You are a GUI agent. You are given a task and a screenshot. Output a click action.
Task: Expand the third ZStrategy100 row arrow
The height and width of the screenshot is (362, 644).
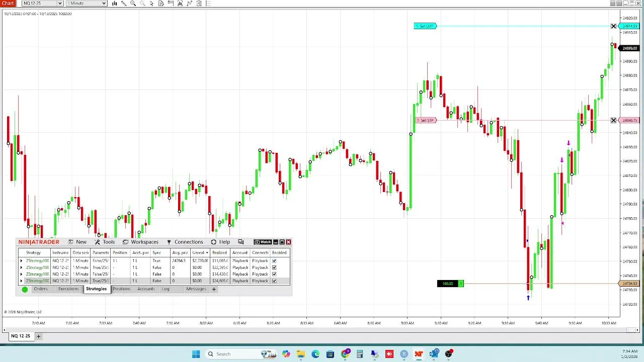click(x=21, y=274)
